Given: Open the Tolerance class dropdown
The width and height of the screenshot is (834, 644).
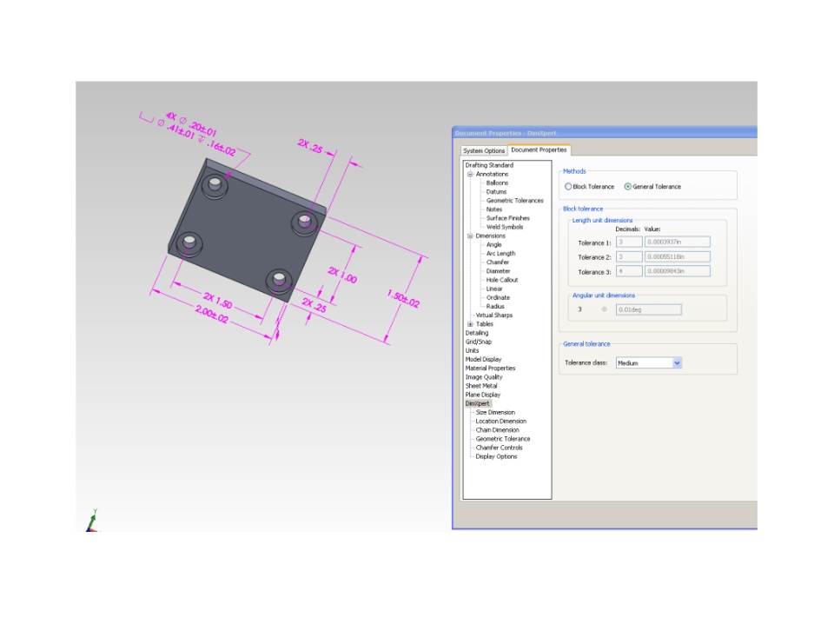Looking at the screenshot, I should [x=677, y=363].
